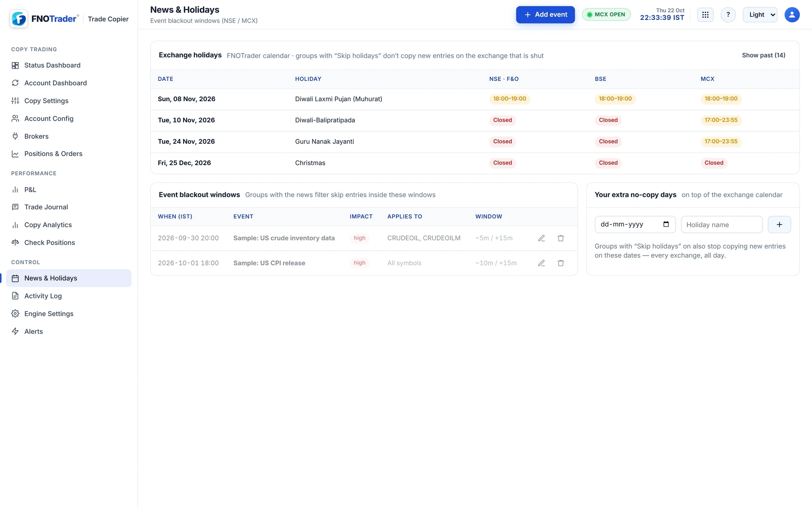
Task: Click the Tue, 10 Nov, 2026 date
Action: tap(186, 120)
